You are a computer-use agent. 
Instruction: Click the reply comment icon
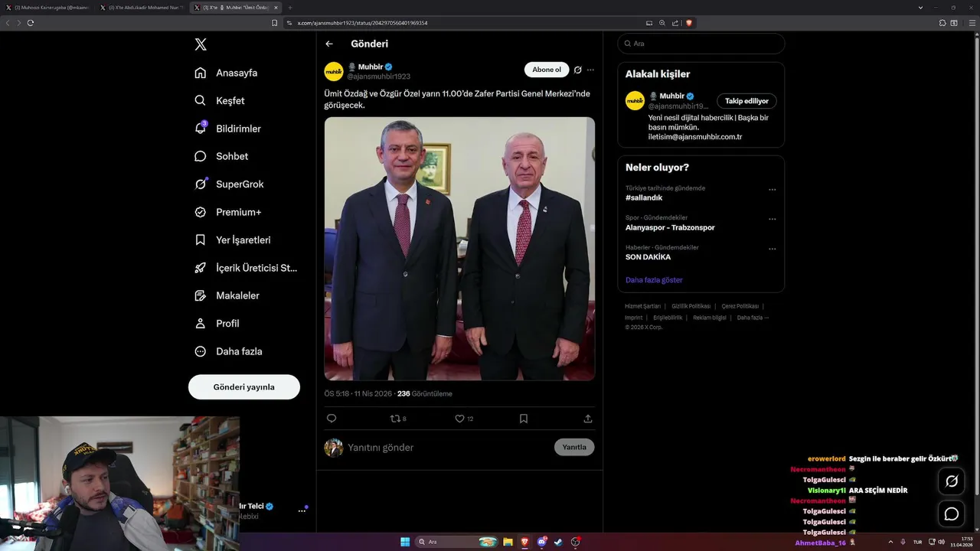(332, 419)
